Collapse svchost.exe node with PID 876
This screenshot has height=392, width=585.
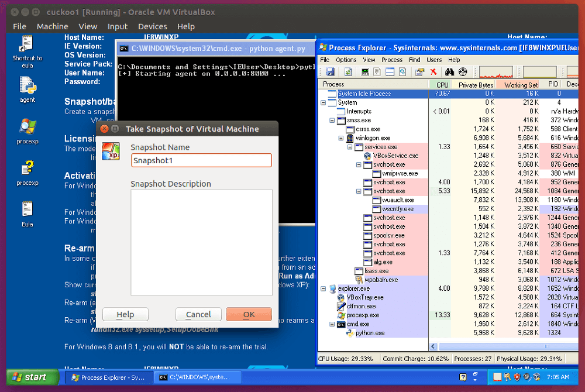click(359, 164)
